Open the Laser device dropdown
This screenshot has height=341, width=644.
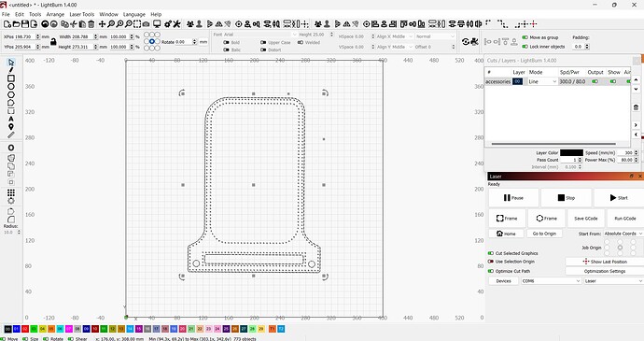coord(613,281)
